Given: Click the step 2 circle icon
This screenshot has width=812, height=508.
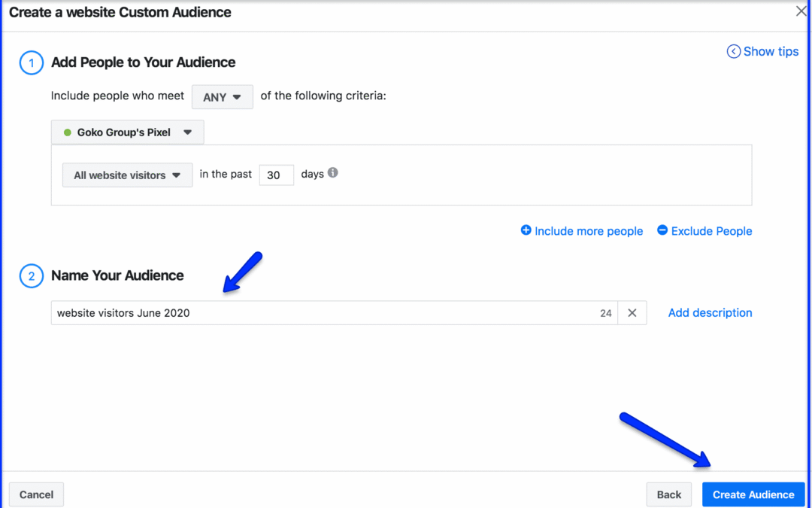Looking at the screenshot, I should pos(31,275).
